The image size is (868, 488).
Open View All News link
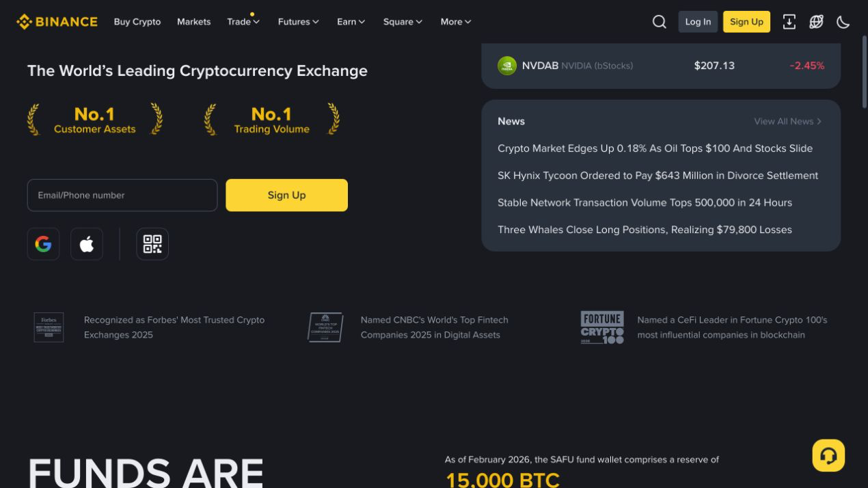787,121
